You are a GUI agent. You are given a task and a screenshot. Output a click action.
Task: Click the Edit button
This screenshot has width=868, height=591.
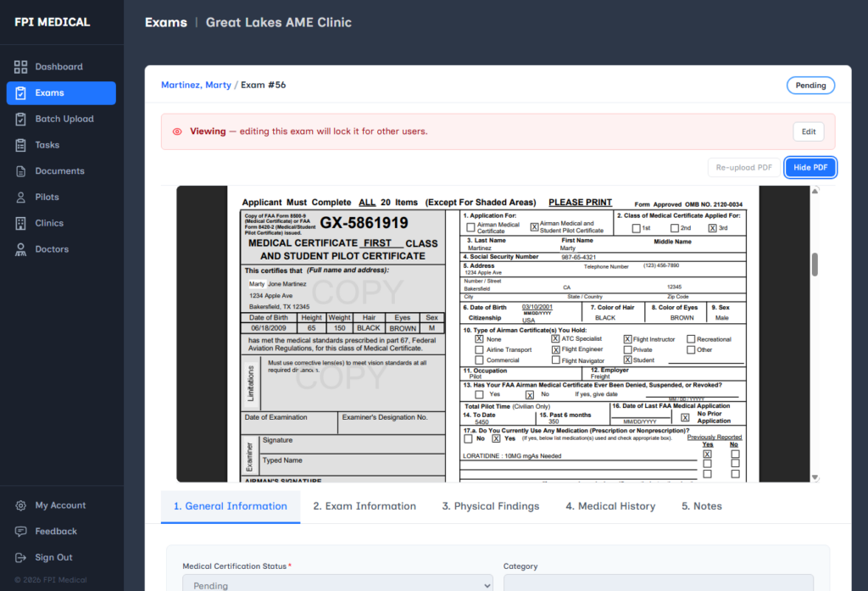point(808,131)
